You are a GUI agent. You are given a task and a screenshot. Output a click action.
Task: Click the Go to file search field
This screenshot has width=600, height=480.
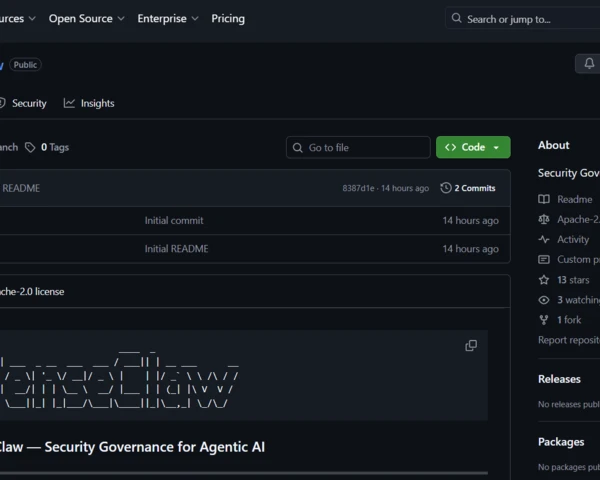click(x=358, y=147)
